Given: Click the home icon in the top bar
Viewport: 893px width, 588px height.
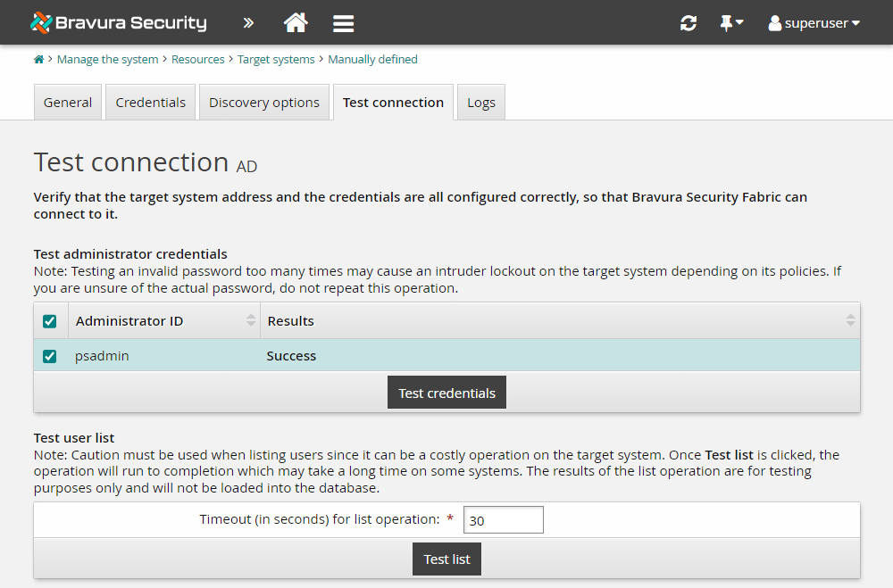Looking at the screenshot, I should [x=296, y=22].
